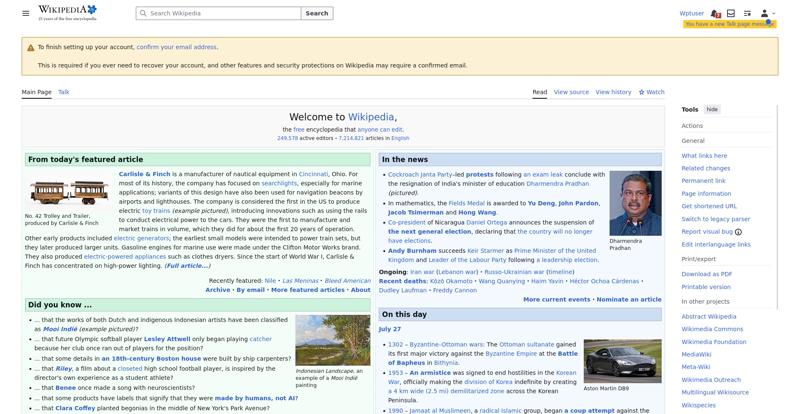Screen dimensions: 800x414
Task: Click the Watch star icon
Action: click(642, 92)
